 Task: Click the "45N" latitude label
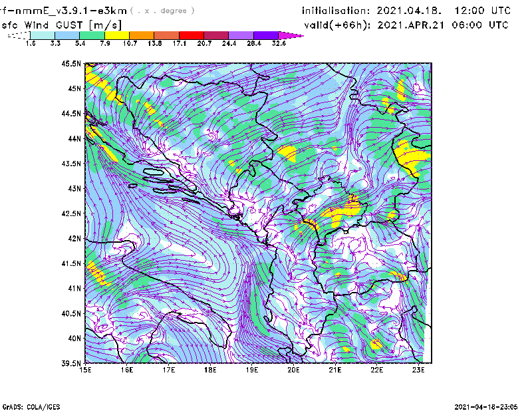(x=74, y=88)
